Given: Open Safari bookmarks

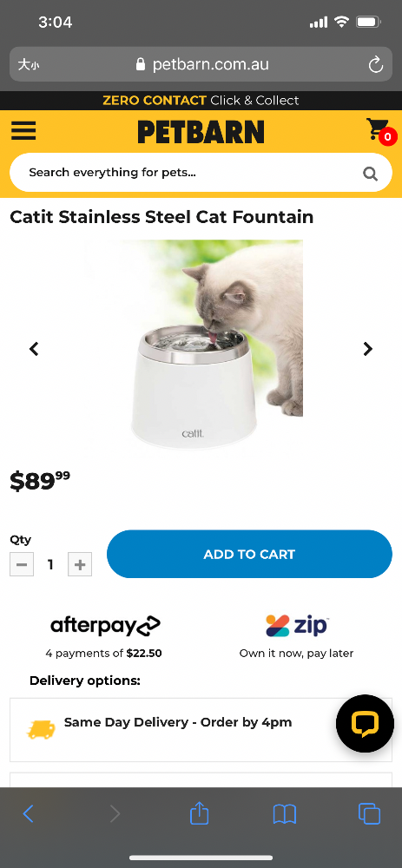Looking at the screenshot, I should click(x=285, y=814).
